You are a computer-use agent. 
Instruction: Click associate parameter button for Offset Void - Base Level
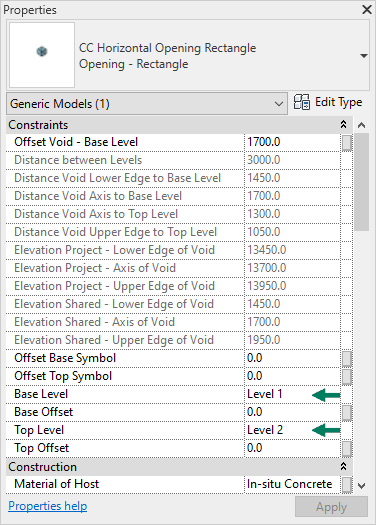point(347,142)
